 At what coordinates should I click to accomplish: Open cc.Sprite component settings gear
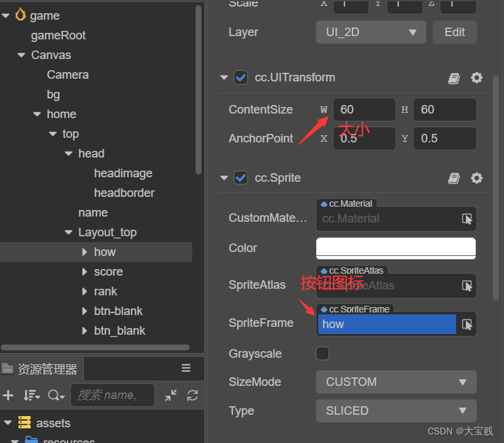pos(476,179)
